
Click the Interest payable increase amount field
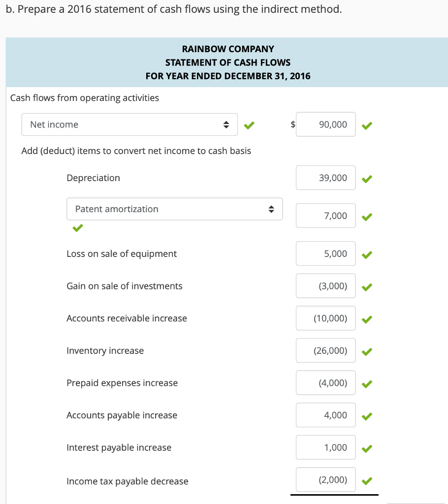pyautogui.click(x=326, y=447)
